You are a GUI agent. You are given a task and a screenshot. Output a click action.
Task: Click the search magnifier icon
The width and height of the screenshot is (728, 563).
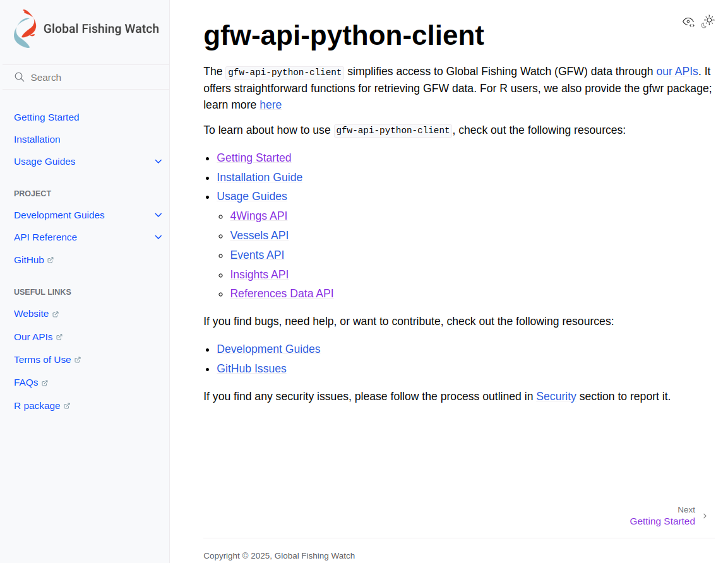[19, 77]
